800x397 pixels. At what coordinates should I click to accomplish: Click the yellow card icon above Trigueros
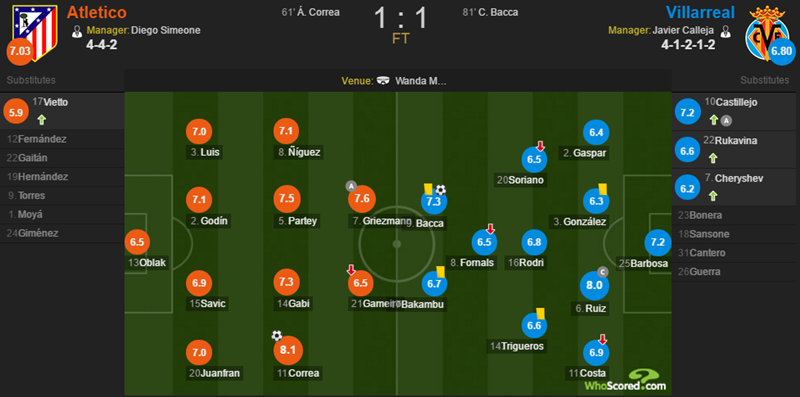pos(541,313)
